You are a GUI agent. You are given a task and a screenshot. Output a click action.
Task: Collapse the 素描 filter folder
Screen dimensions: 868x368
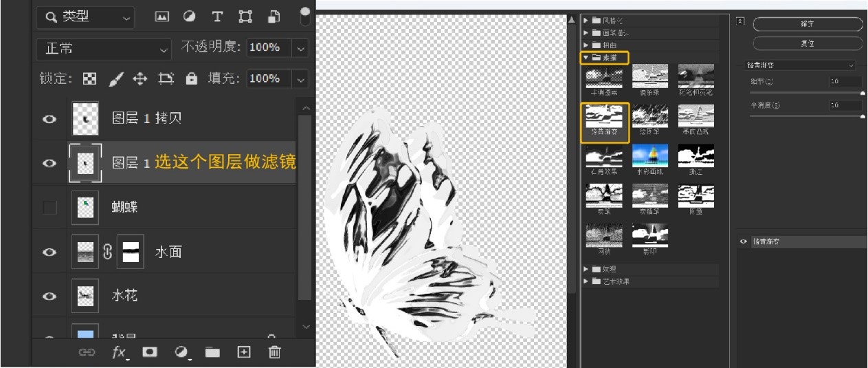[x=586, y=58]
